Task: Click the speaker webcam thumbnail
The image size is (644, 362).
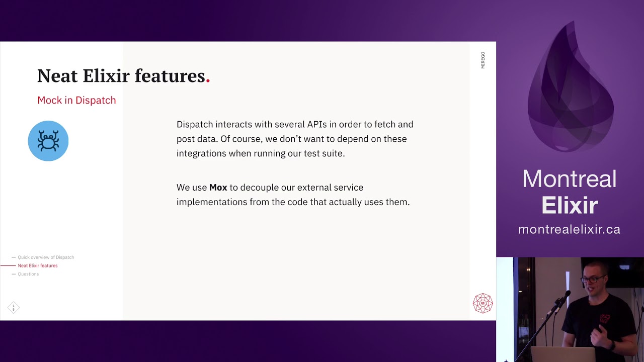Action: (x=570, y=310)
